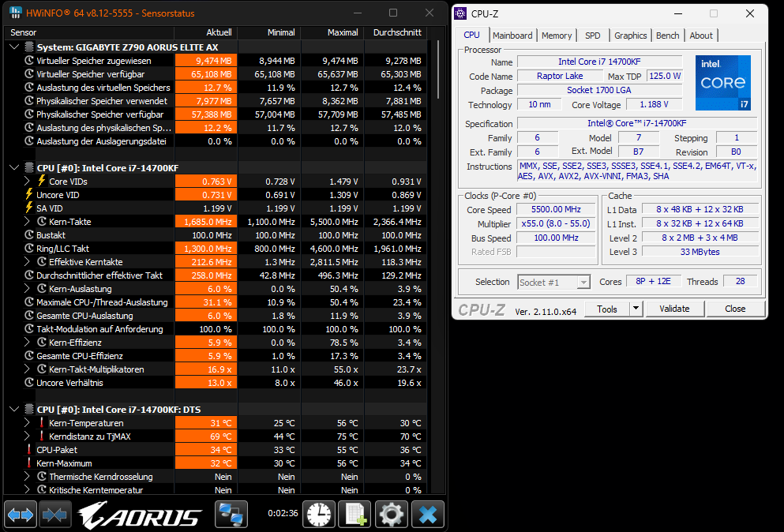Click the Tools button in CPU-Z

coord(607,309)
